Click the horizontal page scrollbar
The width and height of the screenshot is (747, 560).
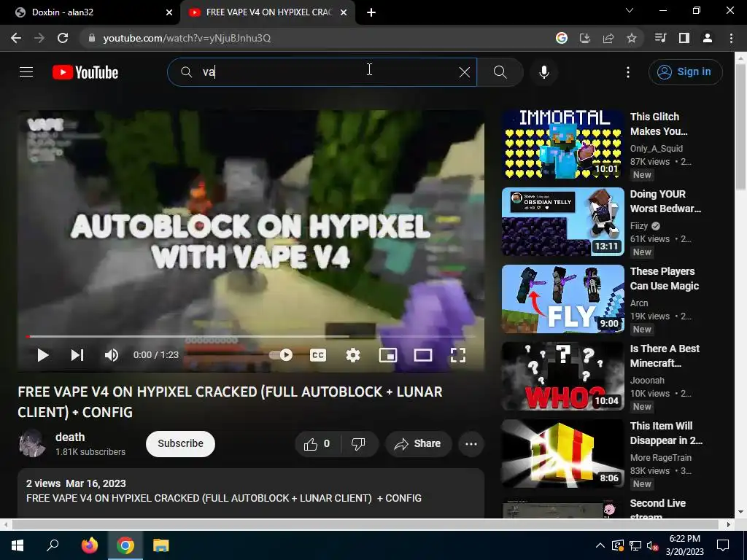[x=365, y=524]
